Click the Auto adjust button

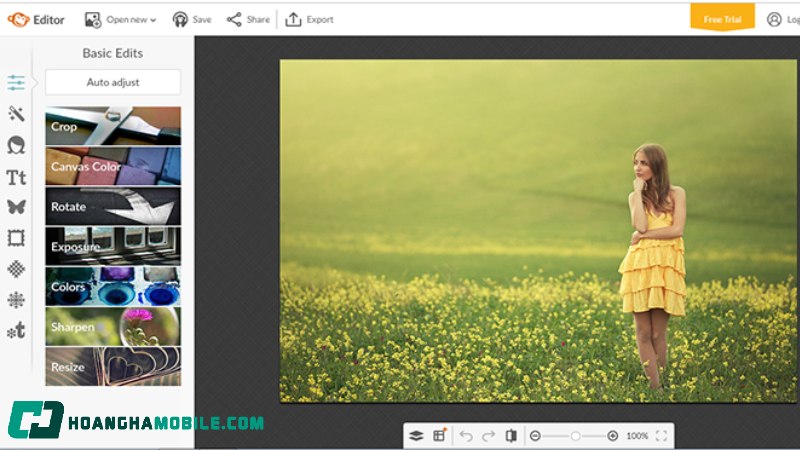113,82
